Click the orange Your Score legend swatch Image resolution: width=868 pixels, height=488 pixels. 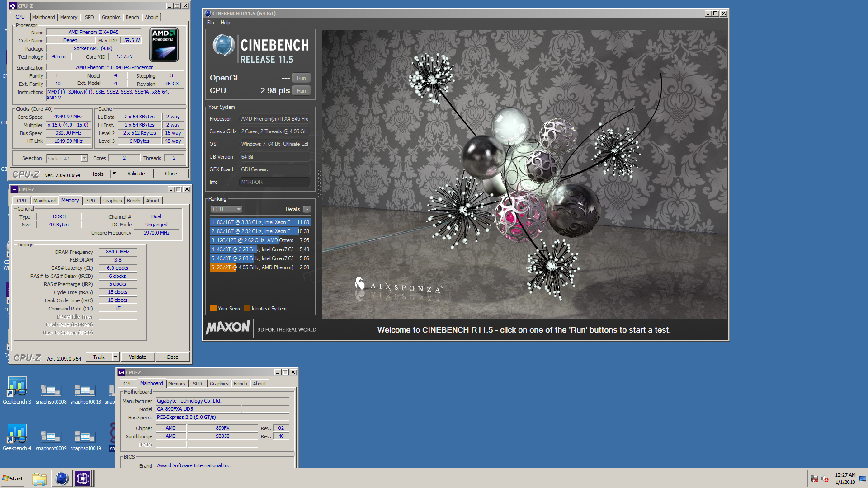click(213, 309)
